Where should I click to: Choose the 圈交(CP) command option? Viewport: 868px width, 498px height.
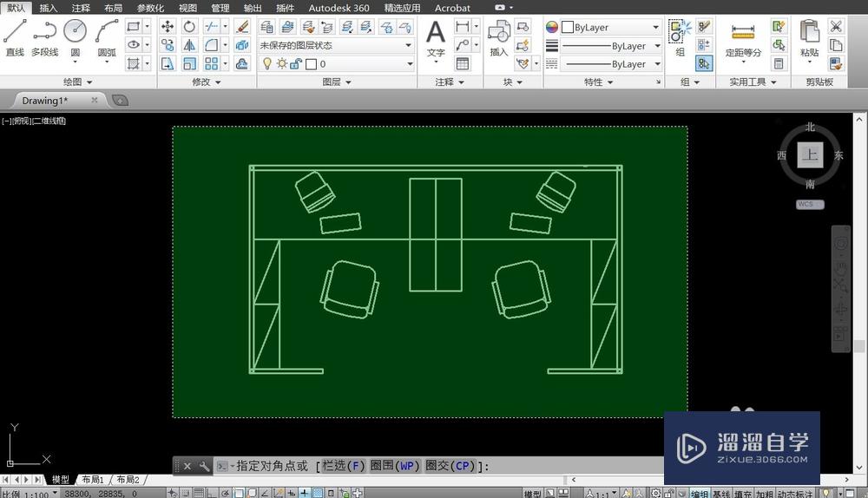[x=450, y=466]
